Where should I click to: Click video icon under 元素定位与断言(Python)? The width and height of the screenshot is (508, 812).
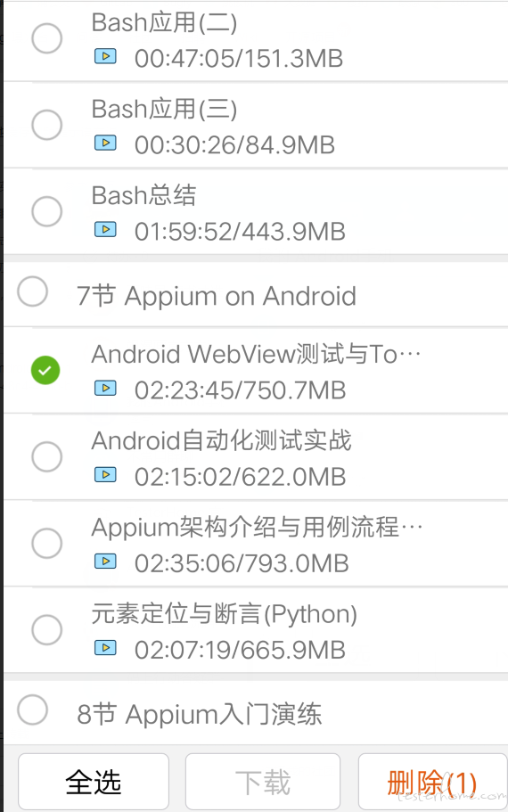pos(105,647)
